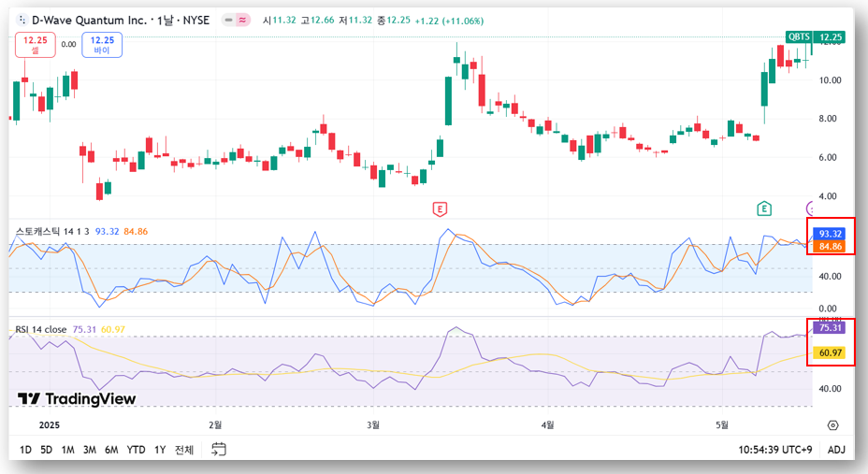
Task: Click the 10.00 price axis label
Action: tap(830, 80)
